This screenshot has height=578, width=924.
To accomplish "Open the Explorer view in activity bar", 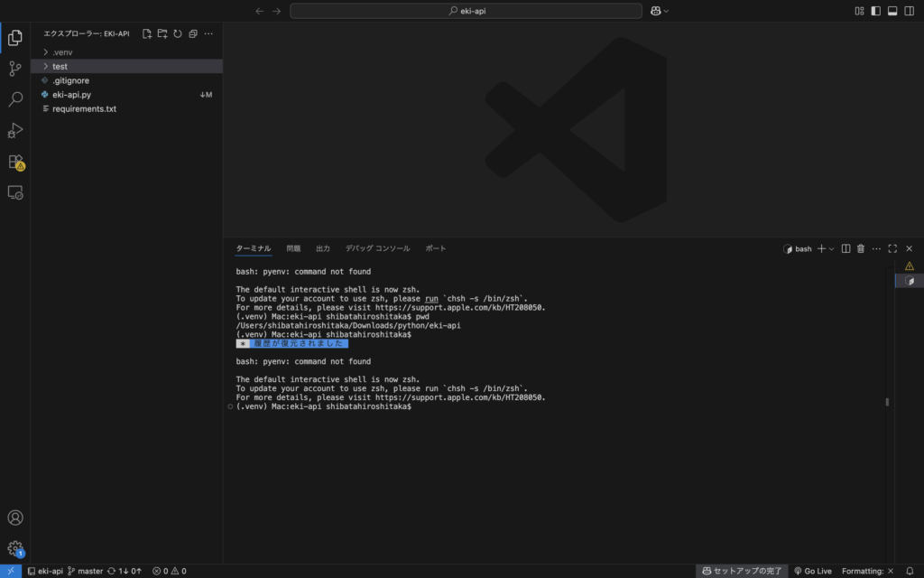I will pos(15,38).
